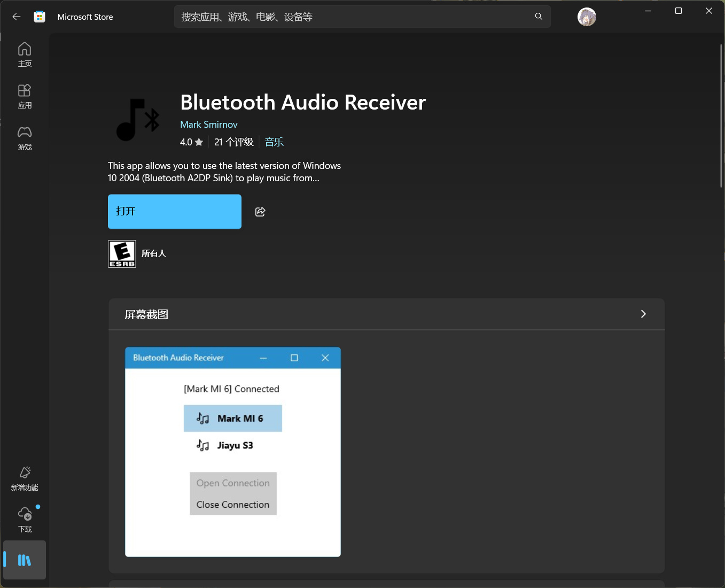Click the vertical scrollbar thumb
Image resolution: width=725 pixels, height=588 pixels.
point(721,115)
